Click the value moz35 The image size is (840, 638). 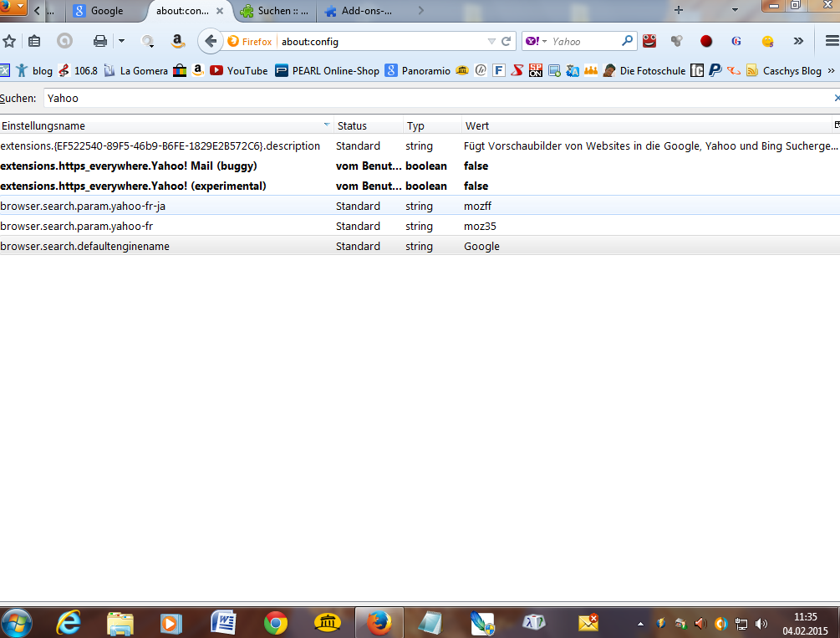pyautogui.click(x=480, y=227)
